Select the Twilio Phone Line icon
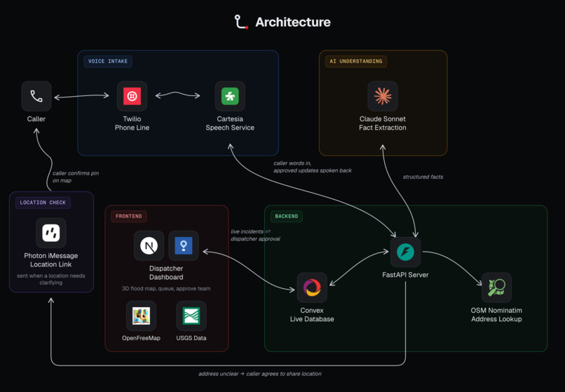 [x=132, y=96]
